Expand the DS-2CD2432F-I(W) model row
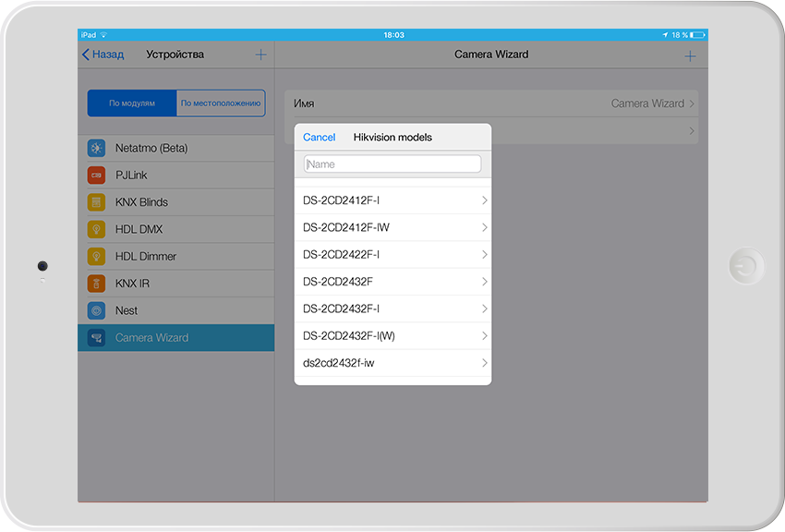The width and height of the screenshot is (785, 532). tap(392, 336)
